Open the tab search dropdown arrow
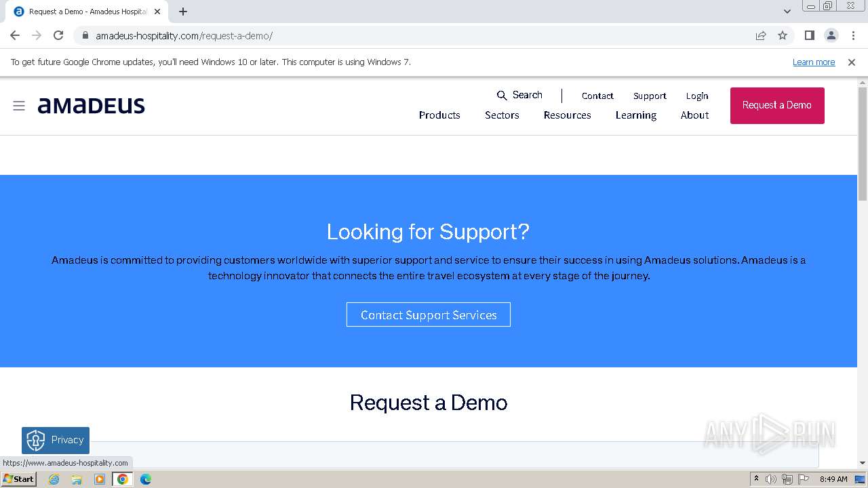The height and width of the screenshot is (488, 868). [x=787, y=12]
